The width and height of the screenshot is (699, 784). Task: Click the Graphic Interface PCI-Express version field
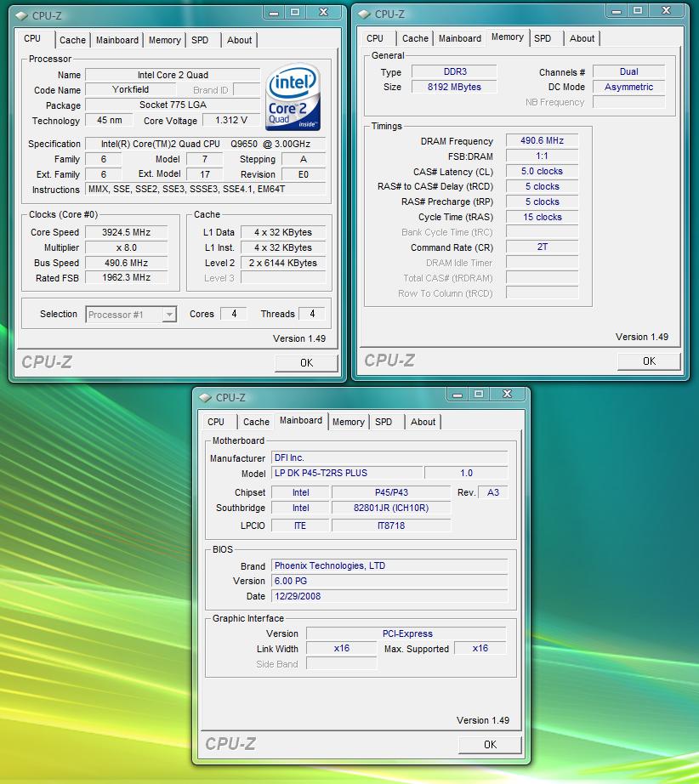click(406, 633)
